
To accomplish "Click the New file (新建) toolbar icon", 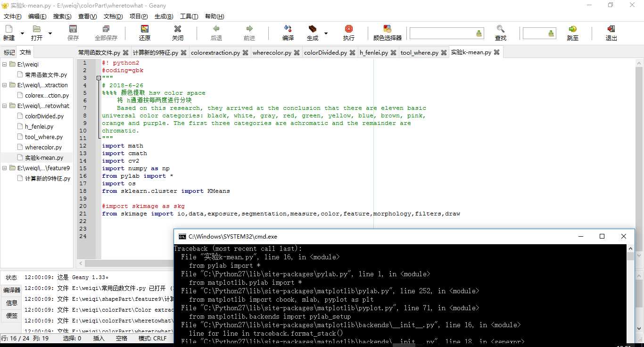I will click(x=9, y=33).
